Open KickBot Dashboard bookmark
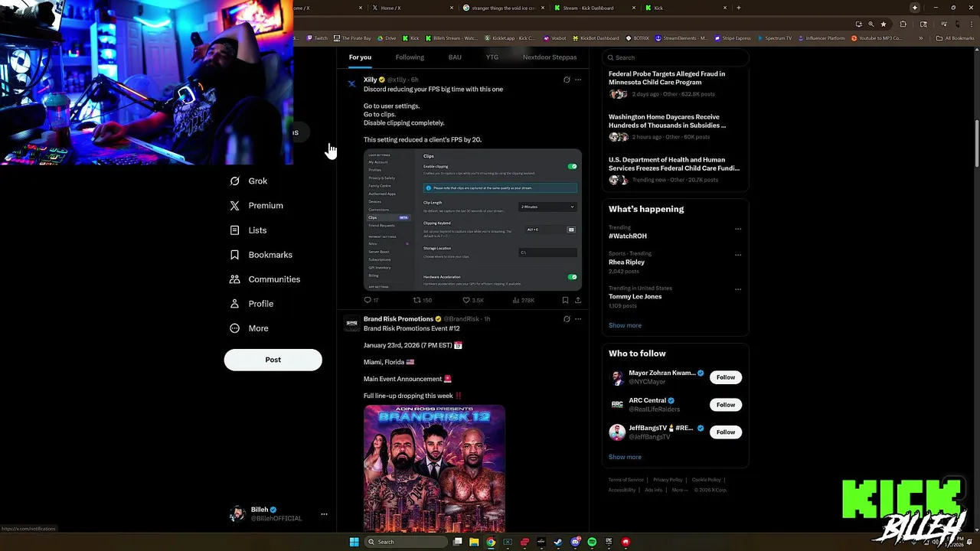This screenshot has width=980, height=551. [x=595, y=38]
